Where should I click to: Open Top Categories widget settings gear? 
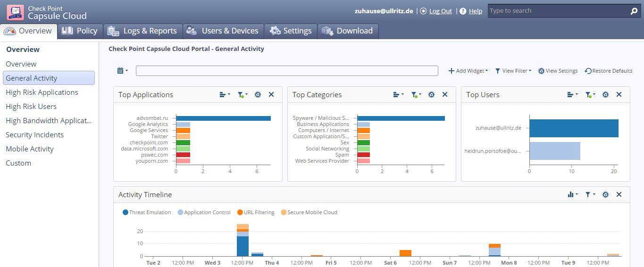[x=431, y=94]
